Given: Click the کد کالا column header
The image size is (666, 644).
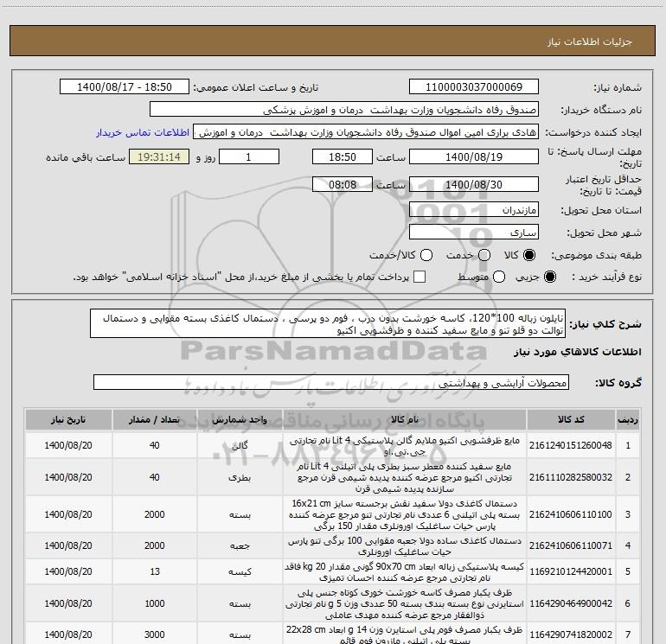Looking at the screenshot, I should click(571, 419).
